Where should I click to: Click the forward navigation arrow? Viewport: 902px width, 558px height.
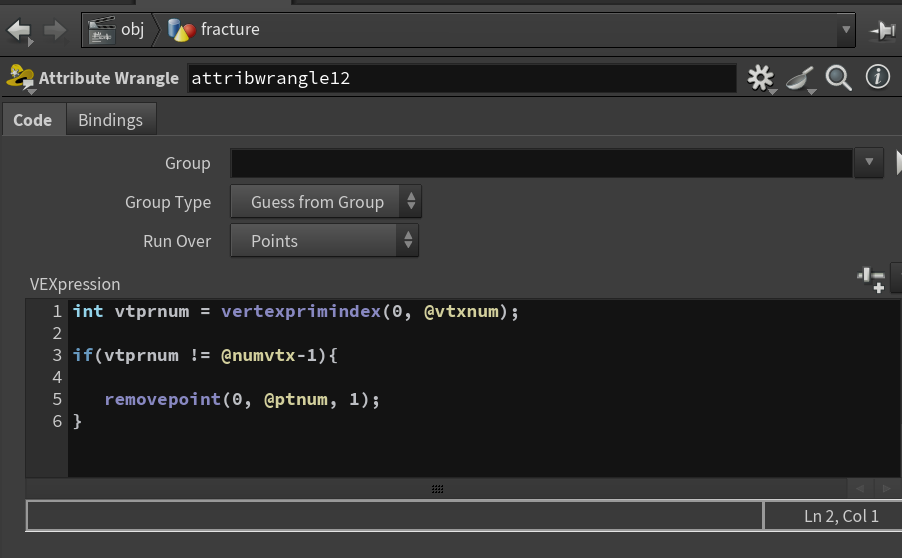[55, 30]
